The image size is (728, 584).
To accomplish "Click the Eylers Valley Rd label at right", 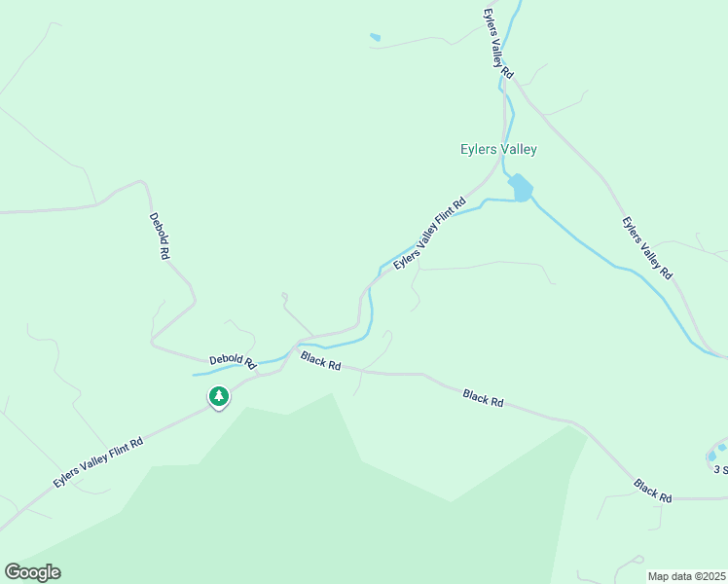I will point(647,248).
